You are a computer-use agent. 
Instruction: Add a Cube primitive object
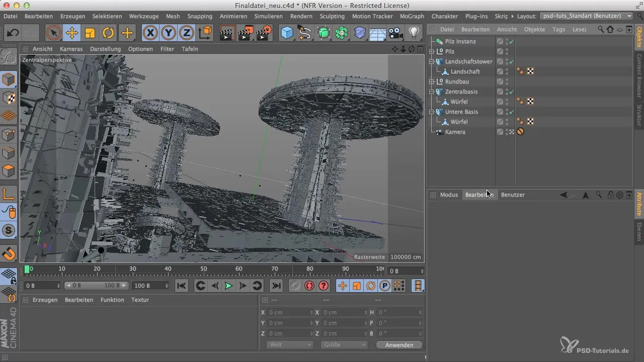(x=287, y=33)
